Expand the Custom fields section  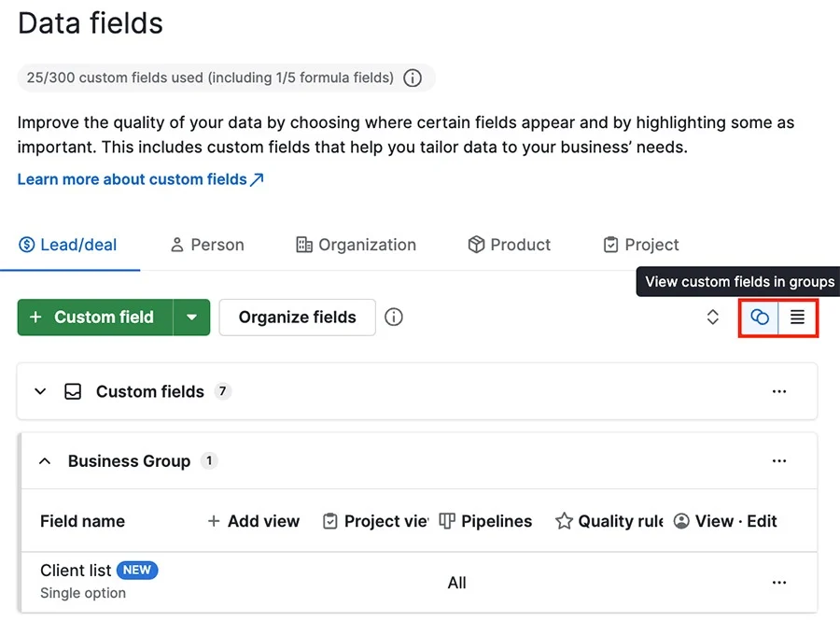[x=40, y=392]
